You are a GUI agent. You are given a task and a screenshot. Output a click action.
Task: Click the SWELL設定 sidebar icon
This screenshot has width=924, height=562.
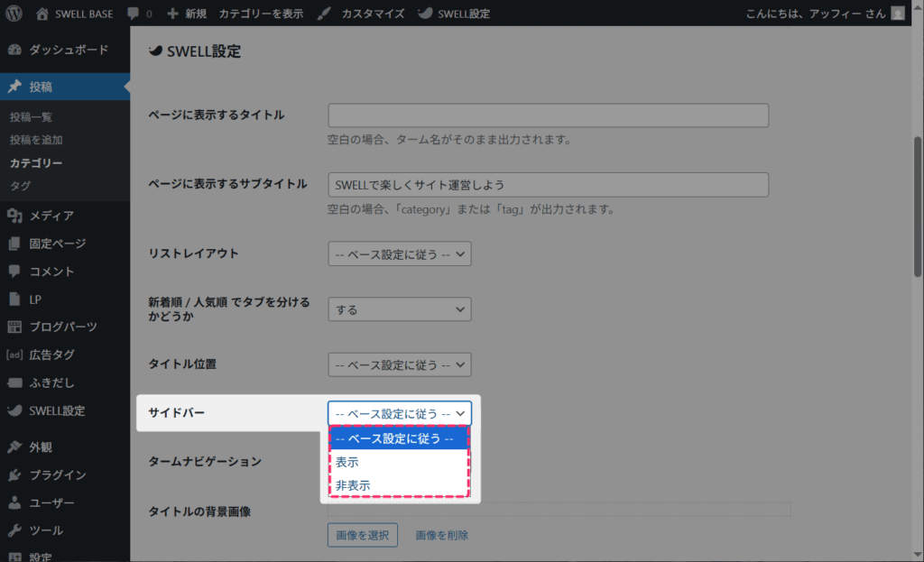[14, 410]
